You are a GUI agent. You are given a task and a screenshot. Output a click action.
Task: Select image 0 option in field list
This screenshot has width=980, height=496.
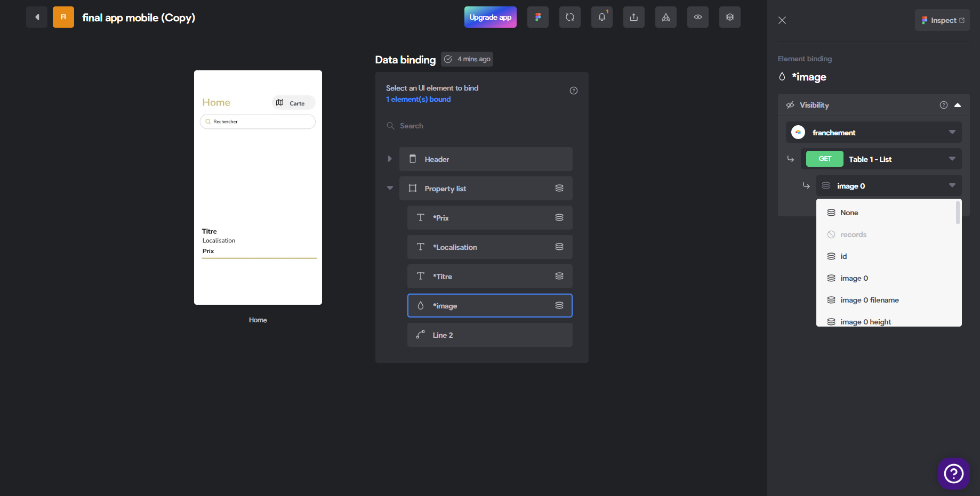886,278
